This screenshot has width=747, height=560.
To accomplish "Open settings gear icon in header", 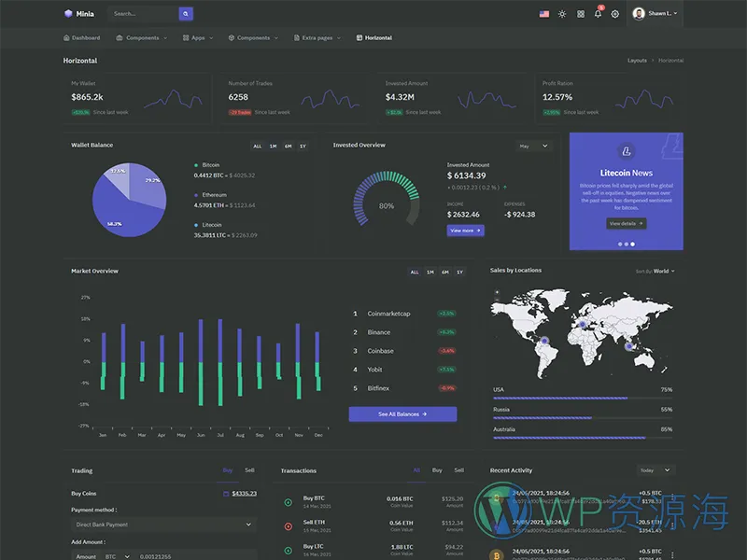I will point(615,14).
